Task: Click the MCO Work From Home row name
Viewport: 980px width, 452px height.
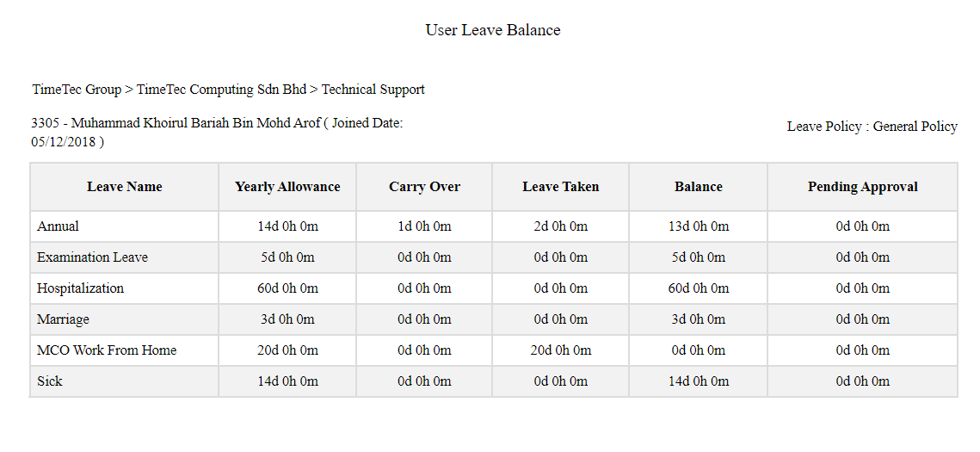Action: coord(107,350)
